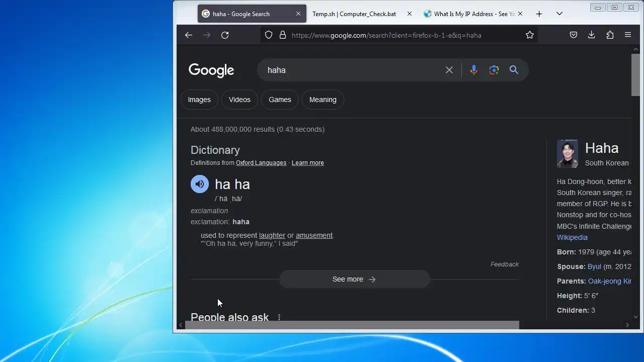Go back using the browser back arrow
Viewport: 644px width, 362px height.
pyautogui.click(x=188, y=35)
